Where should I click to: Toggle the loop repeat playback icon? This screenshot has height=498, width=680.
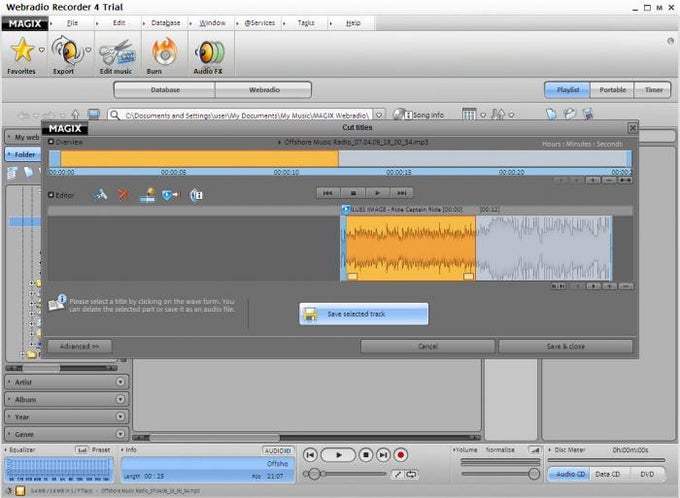(x=411, y=474)
